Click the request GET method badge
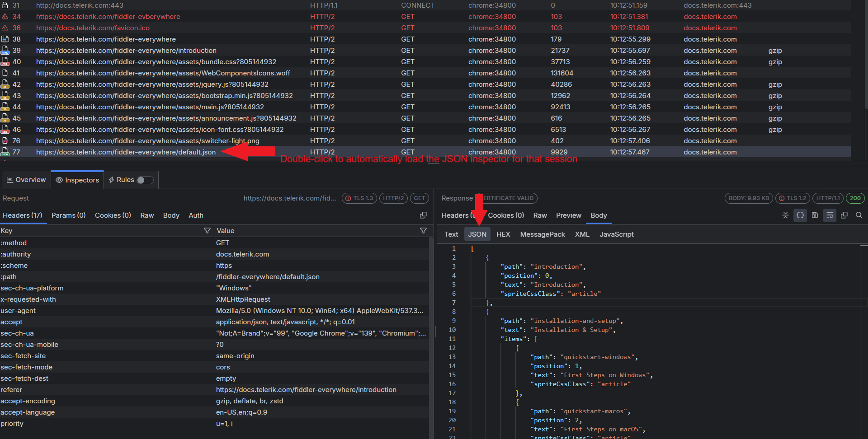The image size is (868, 439). tap(420, 198)
